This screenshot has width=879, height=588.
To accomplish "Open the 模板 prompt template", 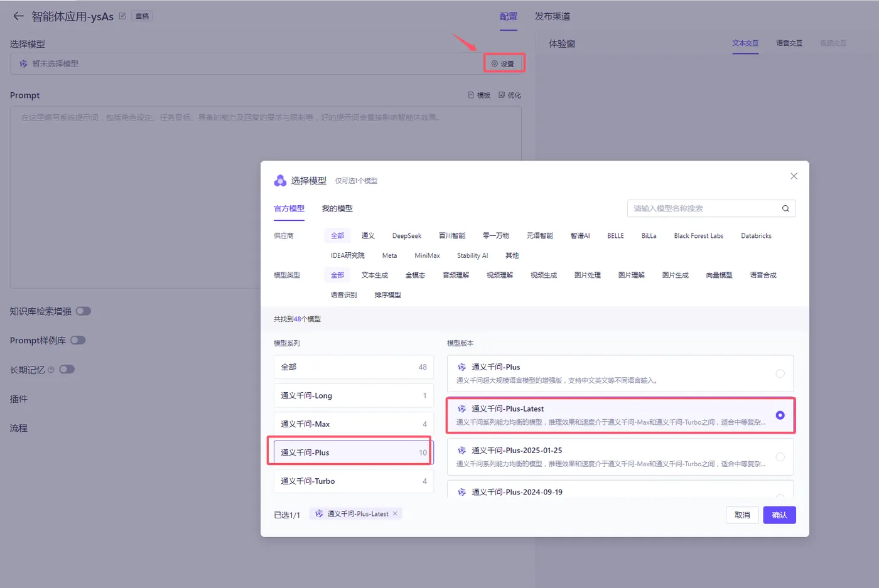I will point(479,95).
